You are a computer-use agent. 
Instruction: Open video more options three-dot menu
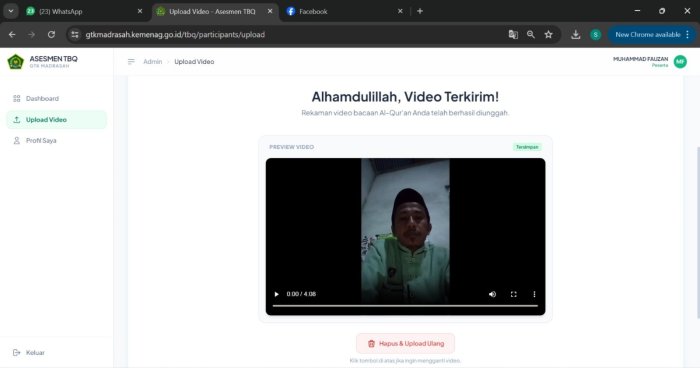pos(534,294)
